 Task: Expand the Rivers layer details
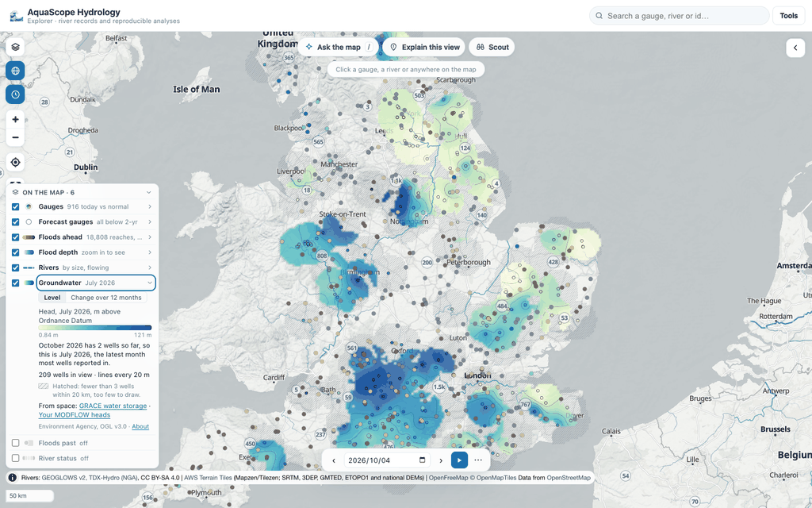pyautogui.click(x=150, y=268)
